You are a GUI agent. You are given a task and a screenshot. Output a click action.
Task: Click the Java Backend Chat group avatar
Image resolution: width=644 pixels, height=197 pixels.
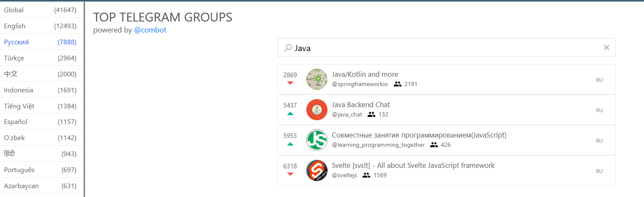(x=317, y=110)
